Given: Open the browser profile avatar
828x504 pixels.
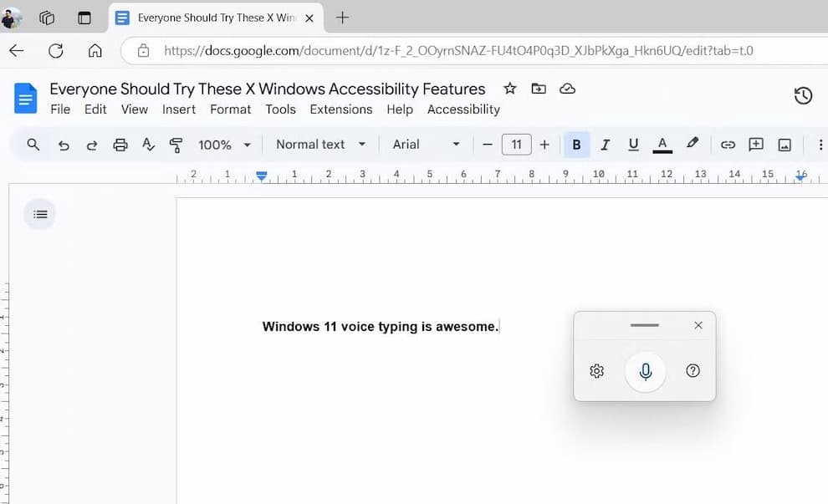Looking at the screenshot, I should (11, 18).
